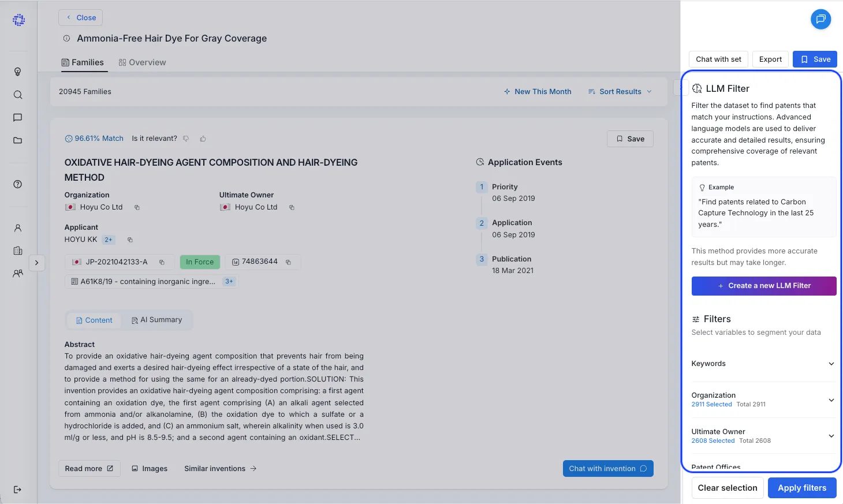
Task: Click the thumbs up relevance icon
Action: click(x=203, y=139)
